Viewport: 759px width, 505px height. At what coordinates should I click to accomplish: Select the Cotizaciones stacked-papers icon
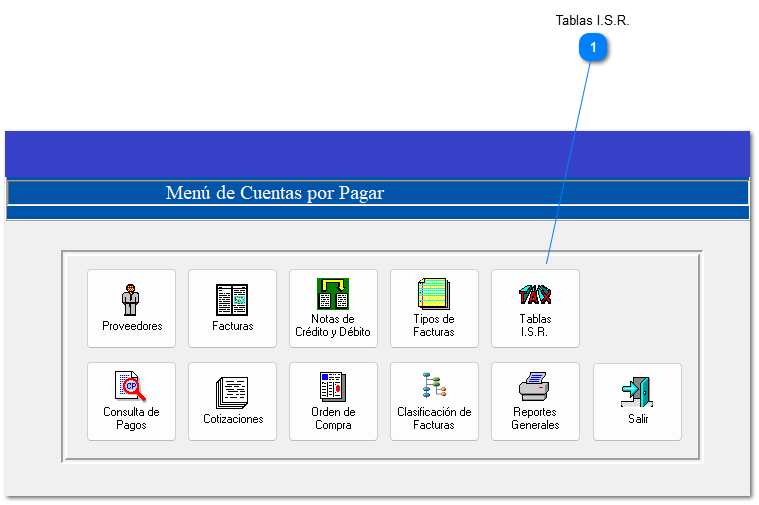point(232,392)
